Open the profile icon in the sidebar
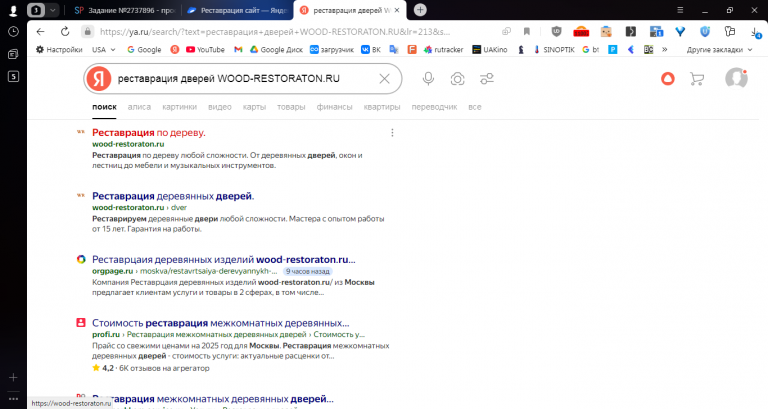This screenshot has width=768, height=409. click(13, 10)
